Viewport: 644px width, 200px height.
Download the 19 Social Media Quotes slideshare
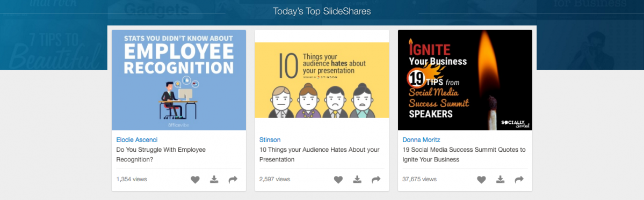(x=500, y=180)
